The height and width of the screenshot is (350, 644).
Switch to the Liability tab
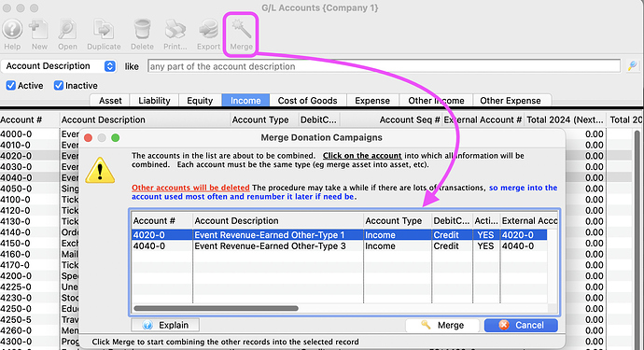154,101
